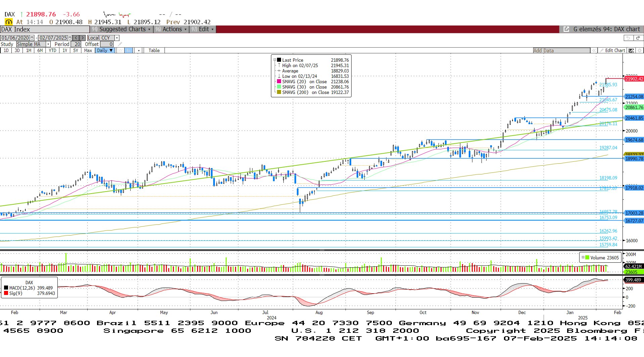Open the end date calendar picker
The width and height of the screenshot is (644, 357).
70,38
